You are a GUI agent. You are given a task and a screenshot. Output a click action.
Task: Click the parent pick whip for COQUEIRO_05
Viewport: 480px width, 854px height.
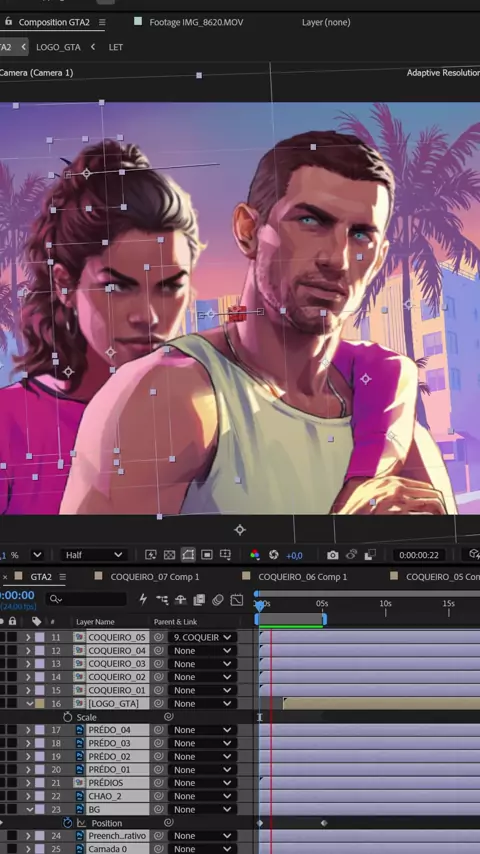pyautogui.click(x=159, y=637)
